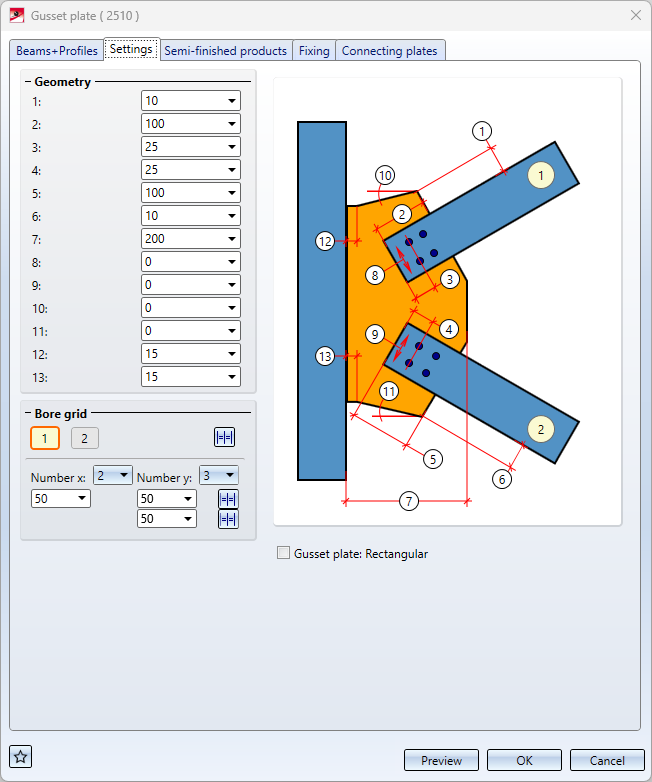Open the Connecting plates tab

390,50
